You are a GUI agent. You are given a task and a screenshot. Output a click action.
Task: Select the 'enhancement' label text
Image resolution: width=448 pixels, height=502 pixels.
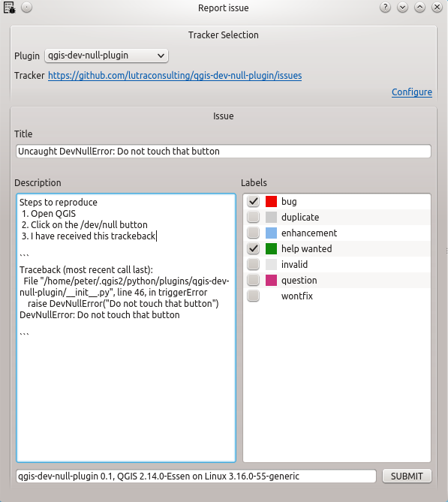[309, 233]
